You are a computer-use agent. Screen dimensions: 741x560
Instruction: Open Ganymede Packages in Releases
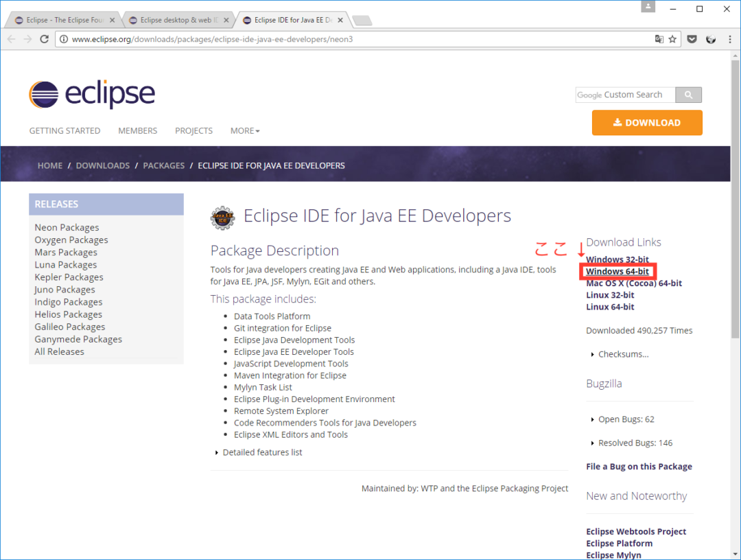click(x=78, y=339)
